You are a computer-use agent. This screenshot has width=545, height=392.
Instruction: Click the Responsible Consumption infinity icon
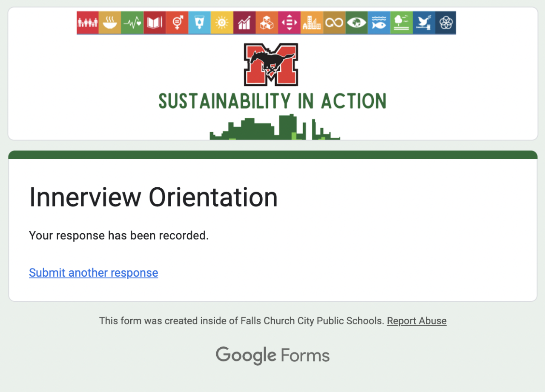(334, 23)
